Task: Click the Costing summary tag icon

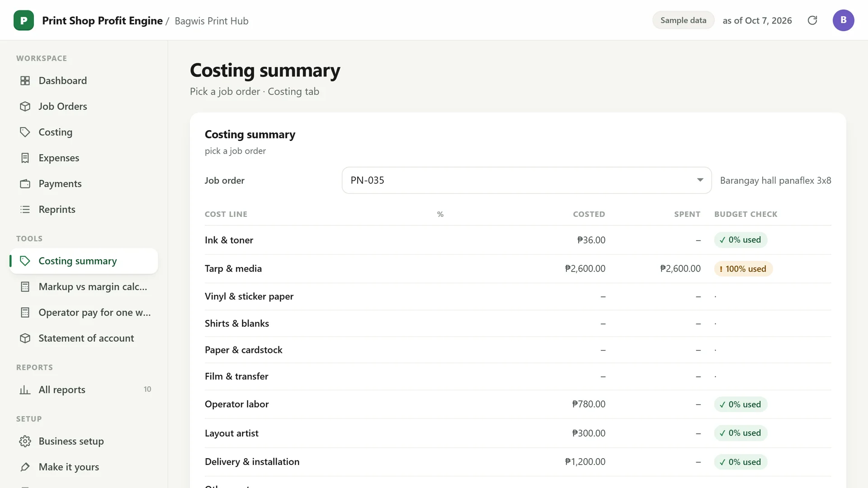Action: click(25, 261)
